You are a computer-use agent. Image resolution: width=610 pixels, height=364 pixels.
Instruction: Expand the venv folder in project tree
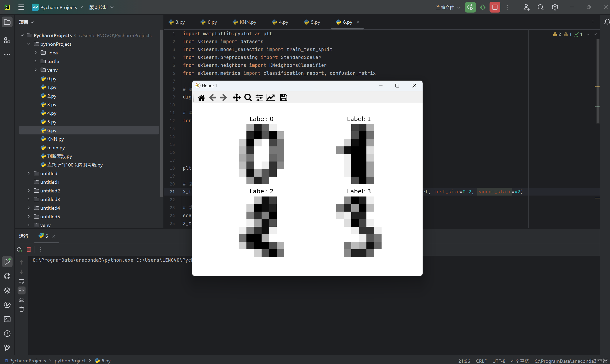(35, 70)
